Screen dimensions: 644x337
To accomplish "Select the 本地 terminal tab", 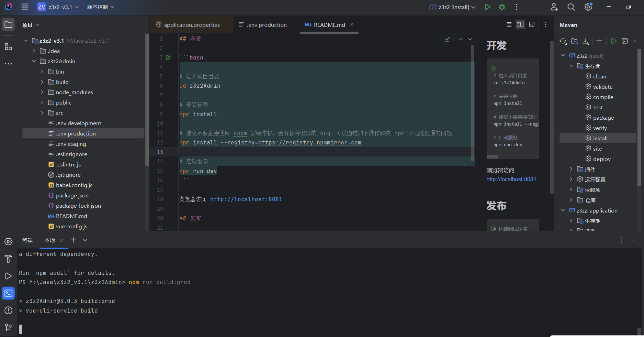I will [x=50, y=240].
